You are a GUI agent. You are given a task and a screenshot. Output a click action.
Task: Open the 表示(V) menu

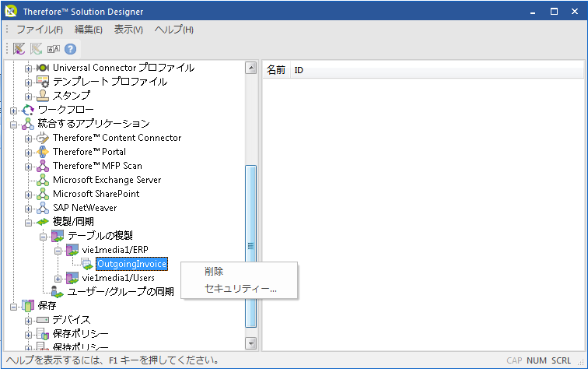point(128,30)
